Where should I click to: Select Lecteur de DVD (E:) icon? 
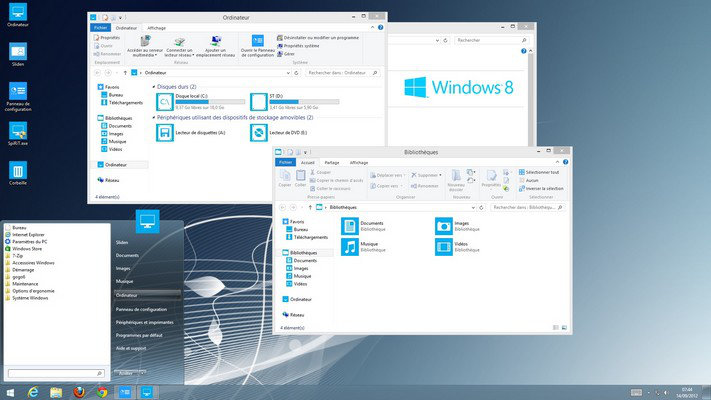[258, 132]
